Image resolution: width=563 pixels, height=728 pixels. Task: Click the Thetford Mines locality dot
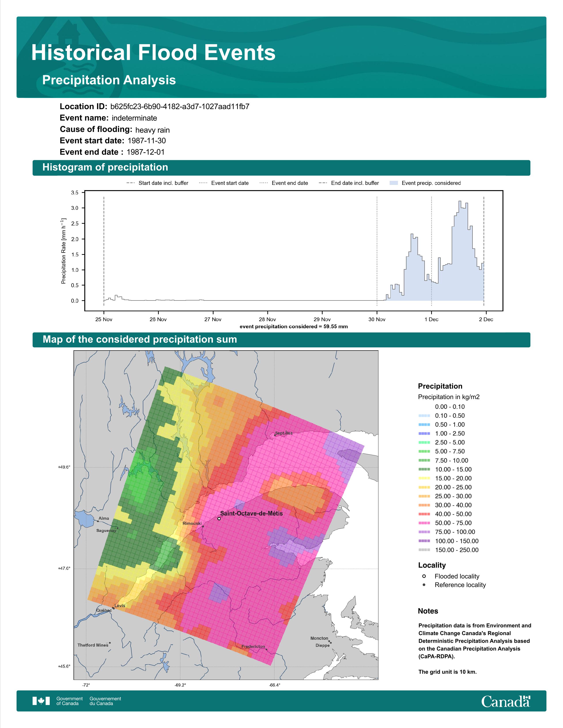click(x=110, y=643)
